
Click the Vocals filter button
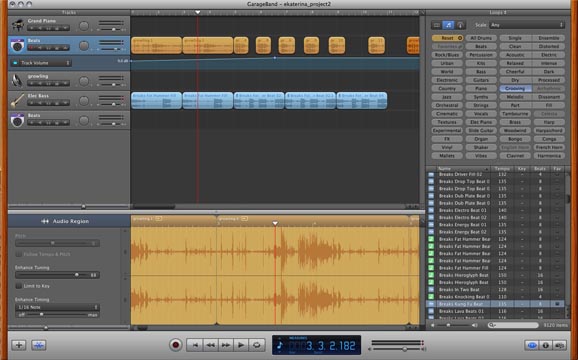click(481, 114)
